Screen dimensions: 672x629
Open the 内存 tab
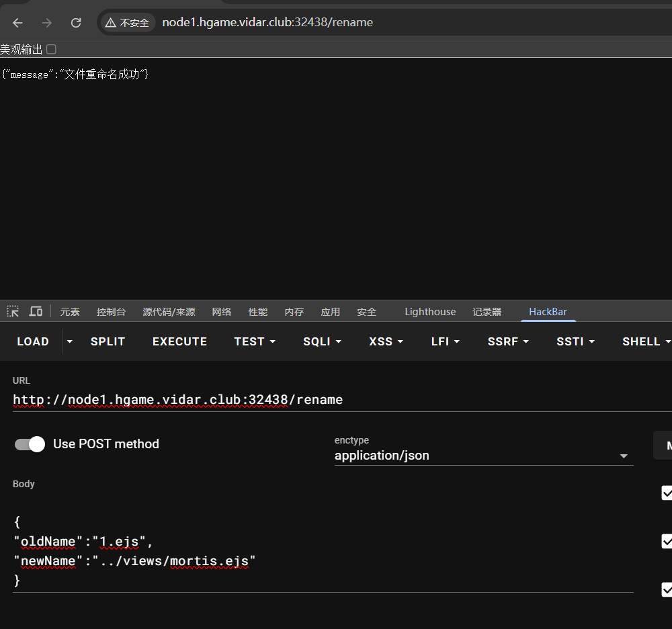pos(294,312)
